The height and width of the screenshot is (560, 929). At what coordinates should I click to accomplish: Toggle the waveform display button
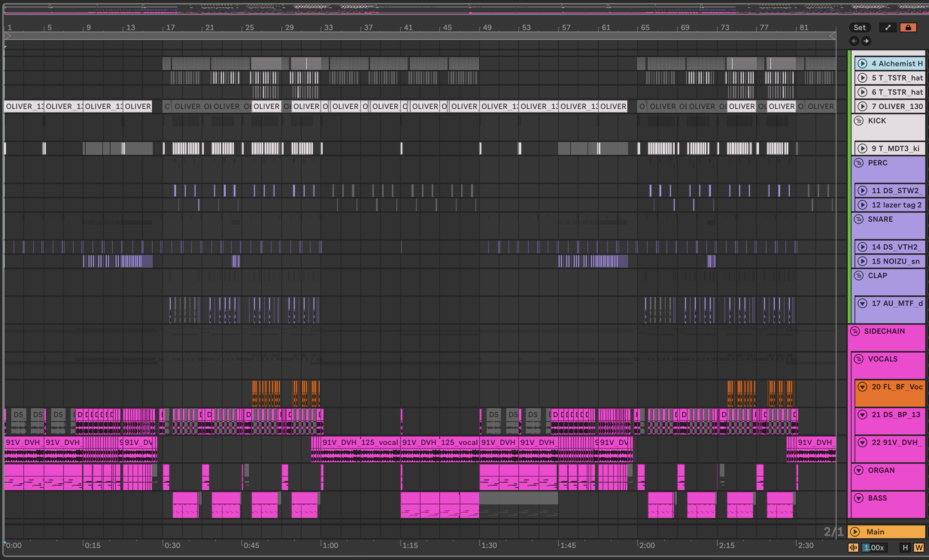click(x=853, y=548)
